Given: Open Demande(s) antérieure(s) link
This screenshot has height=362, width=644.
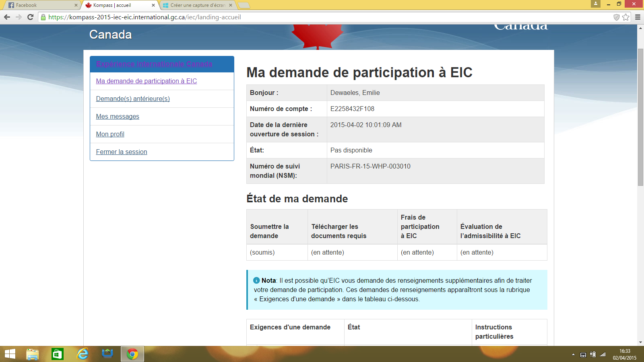Looking at the screenshot, I should (x=133, y=99).
